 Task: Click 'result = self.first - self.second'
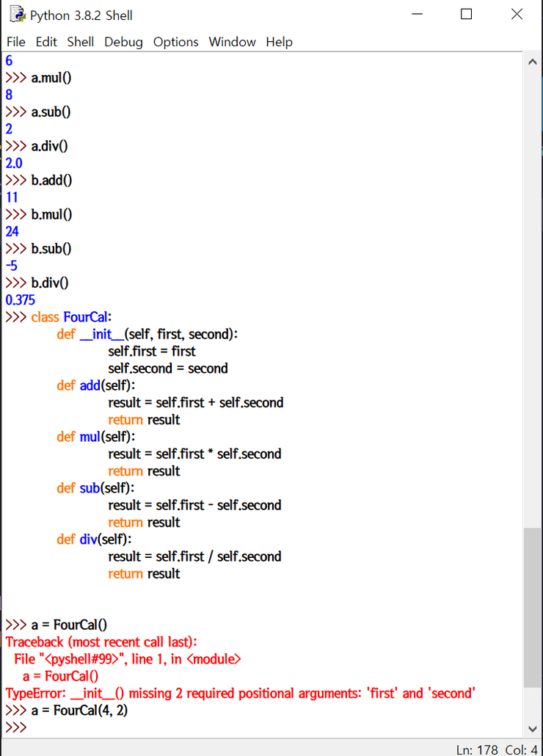(194, 505)
